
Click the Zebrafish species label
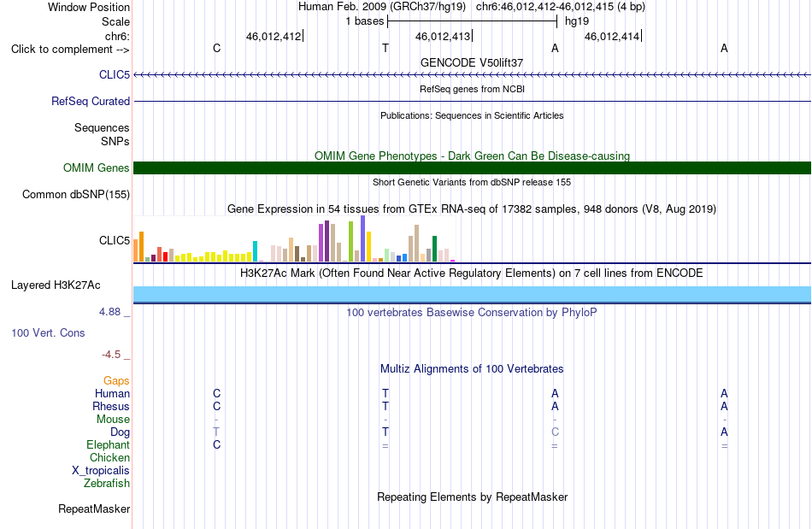(107, 483)
